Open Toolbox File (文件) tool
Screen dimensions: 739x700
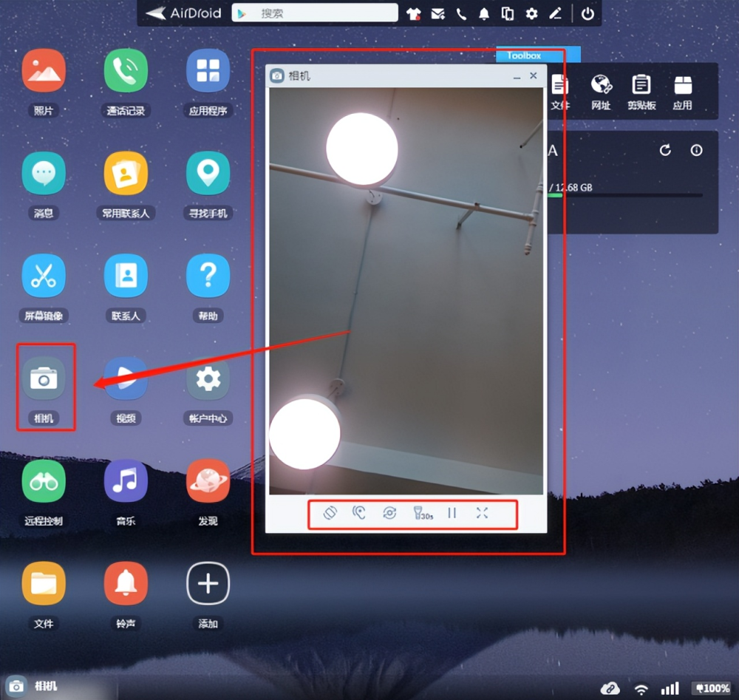(560, 92)
